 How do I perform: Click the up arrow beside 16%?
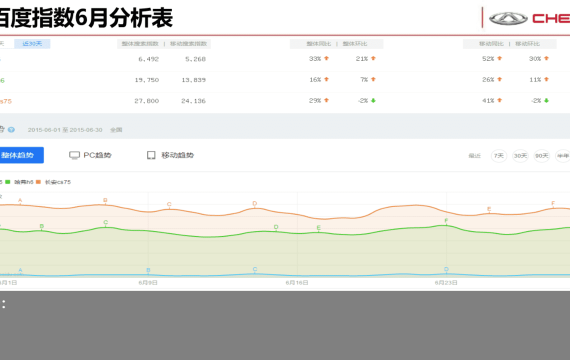pyautogui.click(x=326, y=79)
